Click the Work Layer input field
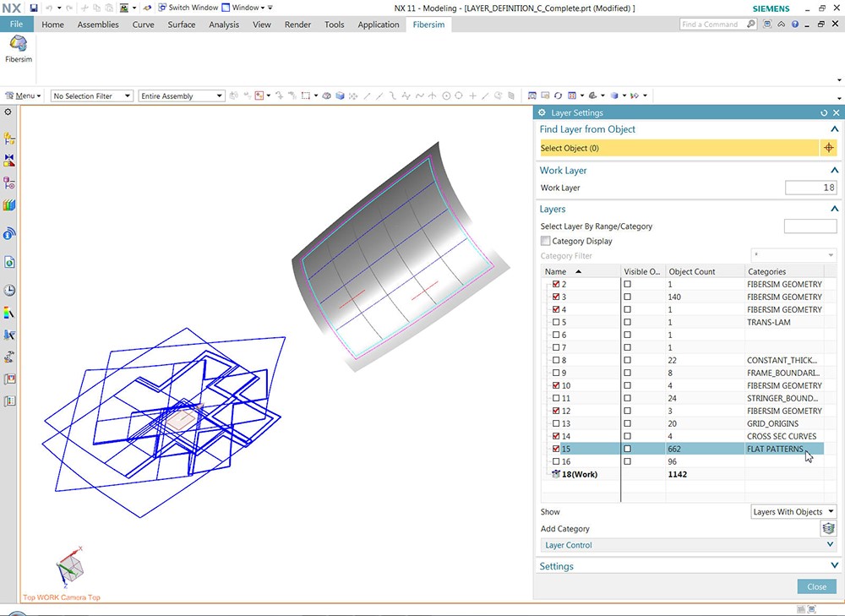The image size is (845, 616). (810, 188)
